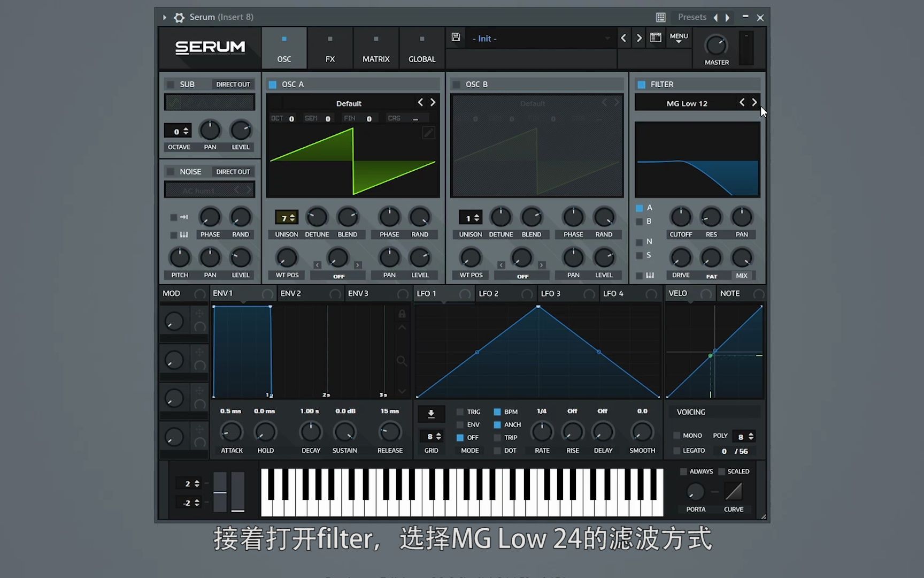The width and height of the screenshot is (924, 578).
Task: Open the MENU button
Action: [679, 38]
